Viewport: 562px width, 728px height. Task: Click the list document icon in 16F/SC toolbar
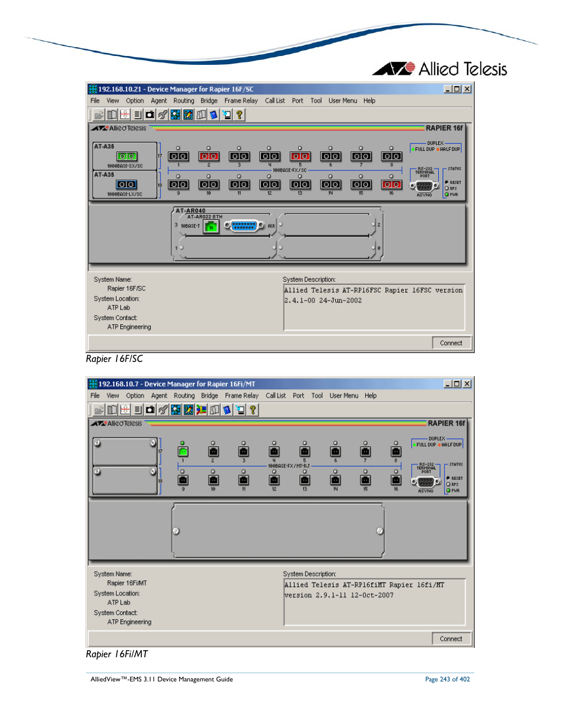137,115
